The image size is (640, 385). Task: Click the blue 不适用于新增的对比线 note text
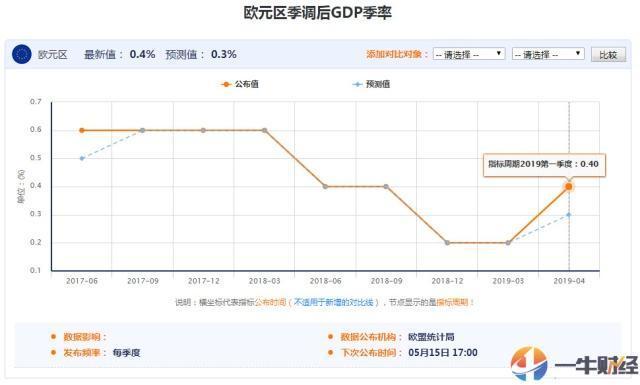[x=333, y=303]
